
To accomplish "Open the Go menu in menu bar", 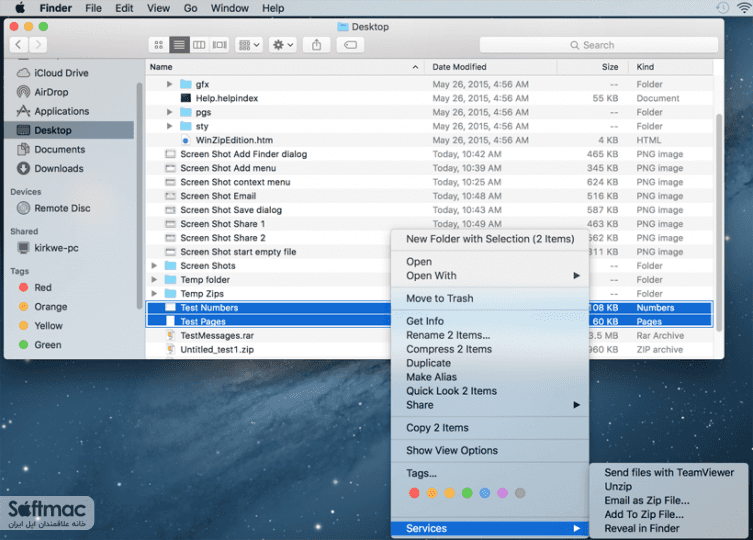I will pyautogui.click(x=190, y=8).
